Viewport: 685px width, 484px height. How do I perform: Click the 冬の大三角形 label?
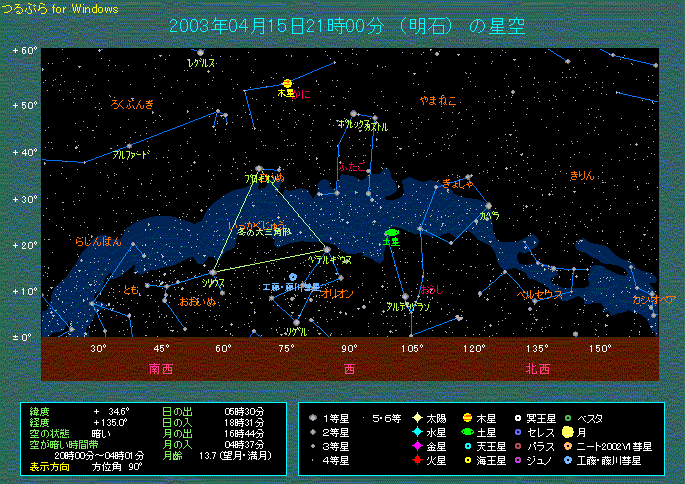pos(264,232)
